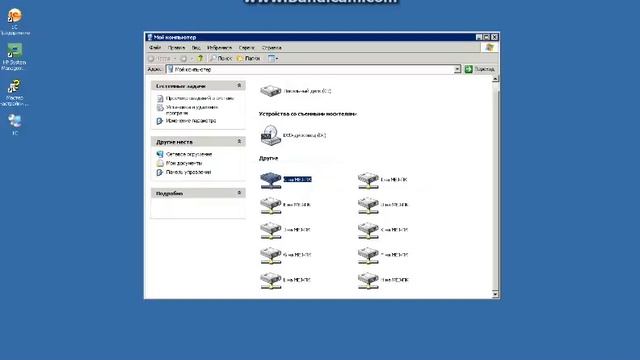The image size is (640, 360).
Task: Click the HP System Management desktop icon
Action: pos(15,50)
